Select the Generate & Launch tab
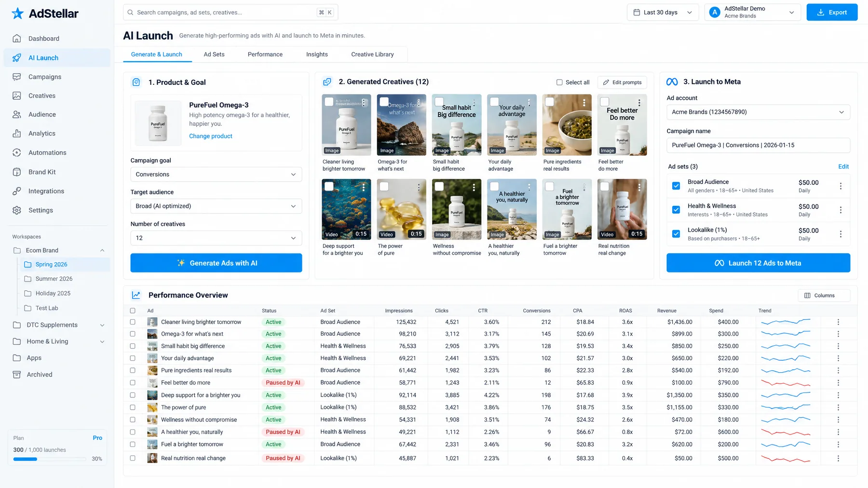The height and width of the screenshot is (488, 868). point(157,54)
